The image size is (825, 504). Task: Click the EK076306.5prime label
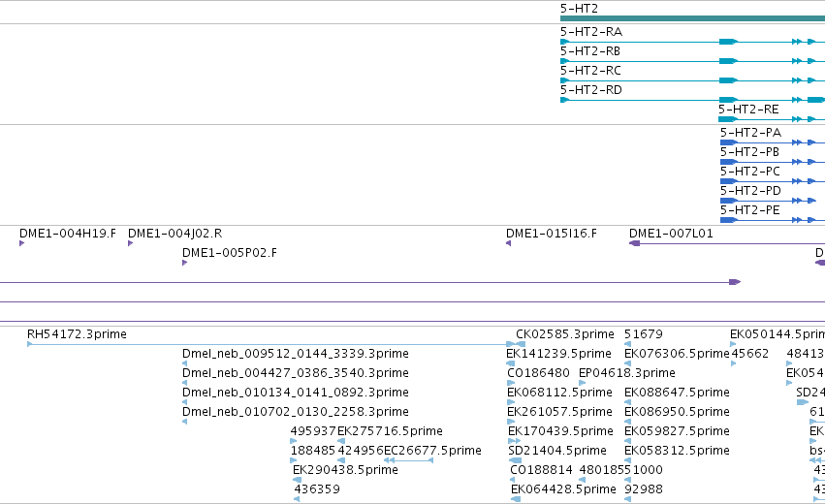click(x=677, y=354)
